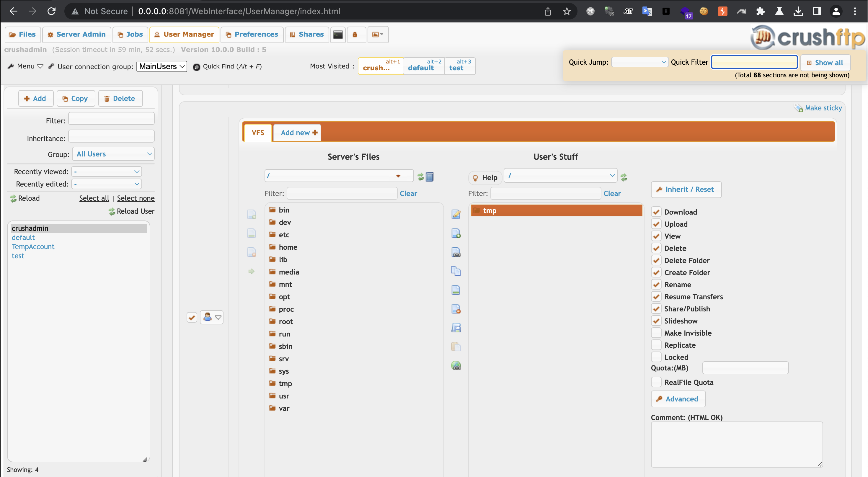Click the Inherit / Reset button
Screen dimensions: 868x477
[x=686, y=189]
